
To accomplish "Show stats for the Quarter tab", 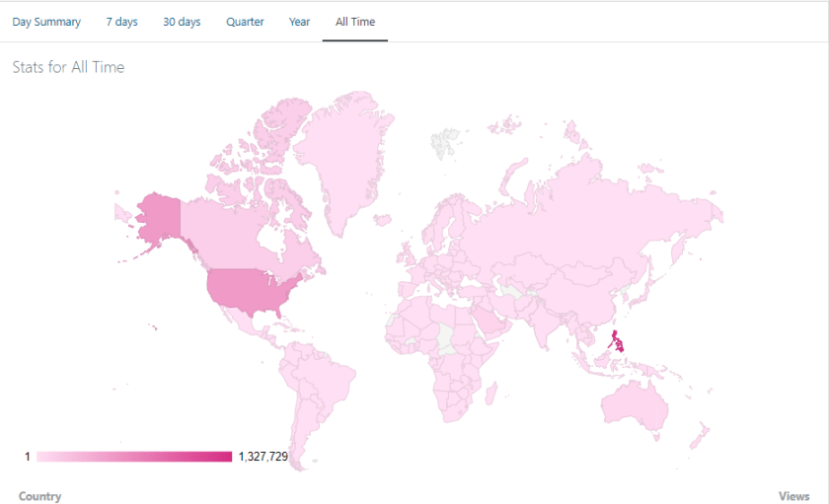I will 245,22.
